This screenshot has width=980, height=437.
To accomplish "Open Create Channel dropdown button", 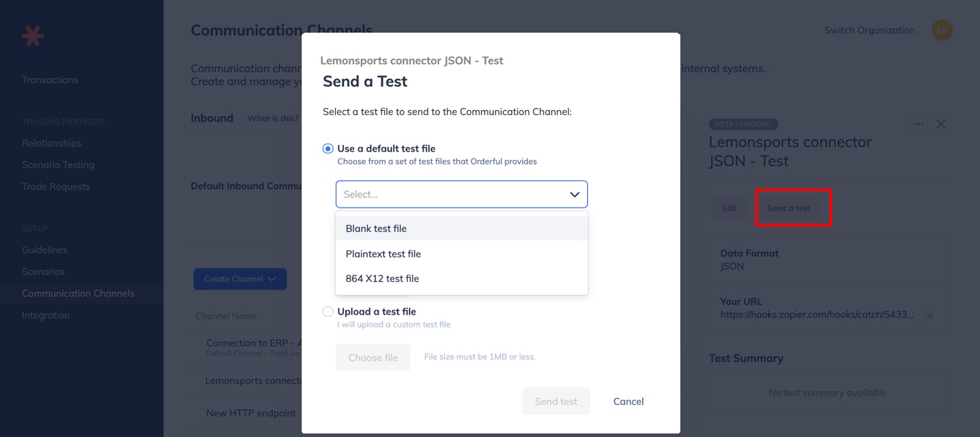I will [x=240, y=279].
